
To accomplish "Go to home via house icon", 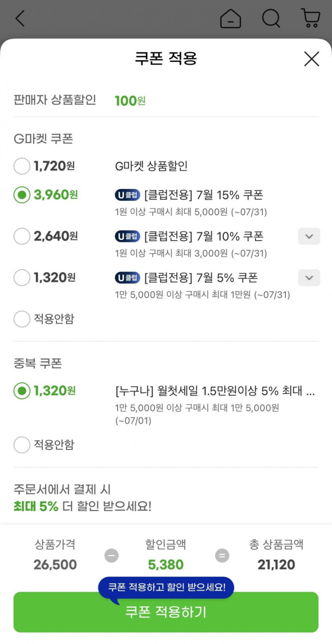I will 231,18.
